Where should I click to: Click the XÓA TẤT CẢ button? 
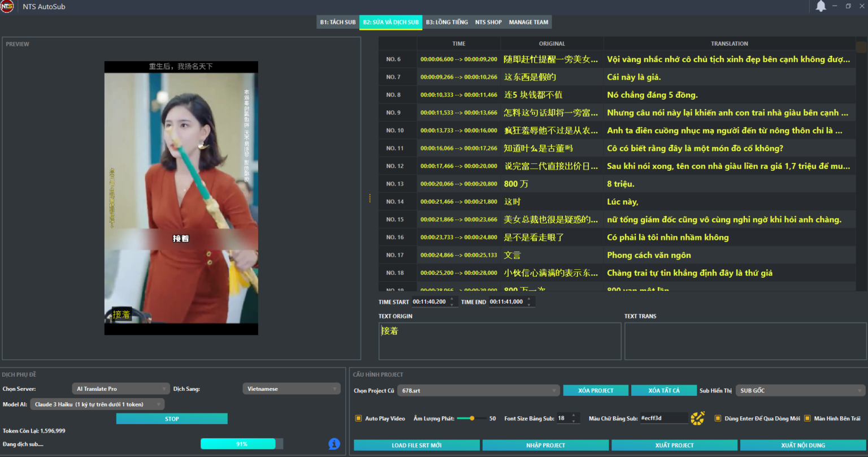pyautogui.click(x=664, y=390)
